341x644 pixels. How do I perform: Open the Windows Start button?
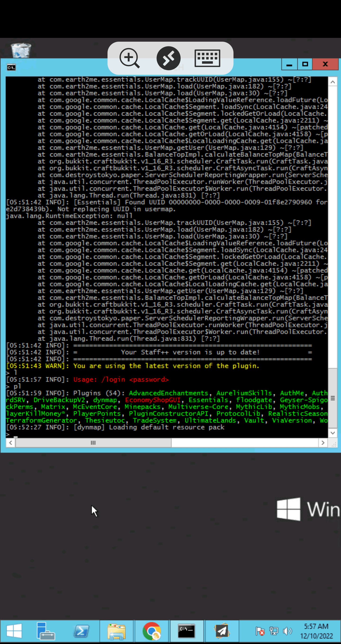14,631
